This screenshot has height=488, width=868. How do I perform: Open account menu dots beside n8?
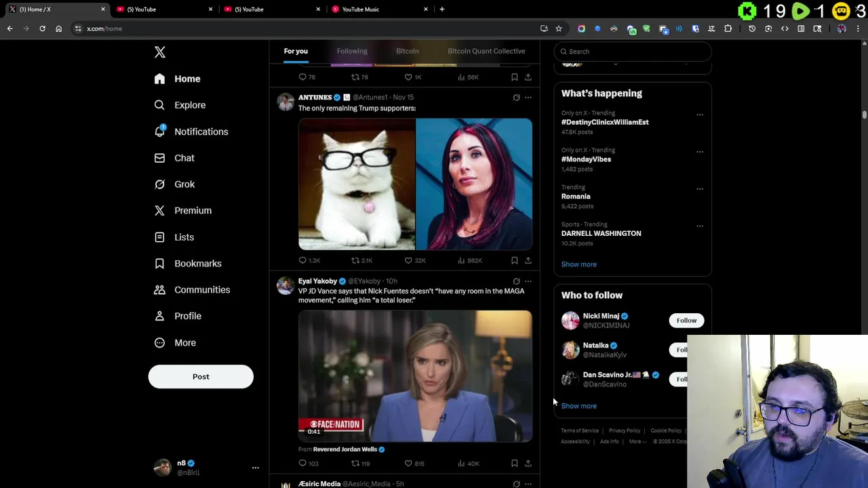tap(255, 468)
